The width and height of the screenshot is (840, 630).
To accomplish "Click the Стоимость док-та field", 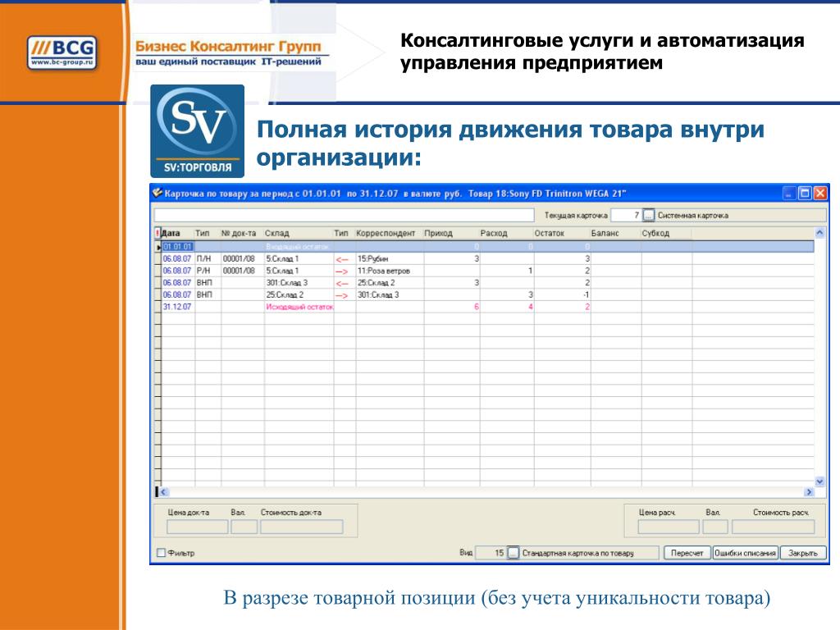I will tap(302, 527).
